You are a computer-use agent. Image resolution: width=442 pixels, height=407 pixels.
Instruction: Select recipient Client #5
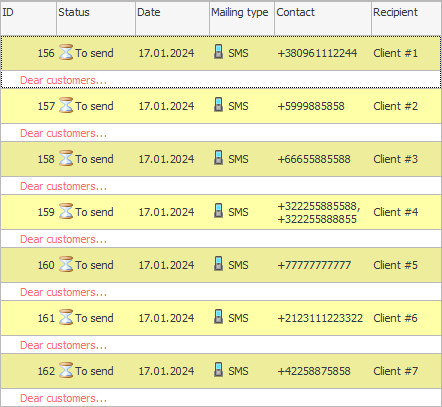[395, 265]
